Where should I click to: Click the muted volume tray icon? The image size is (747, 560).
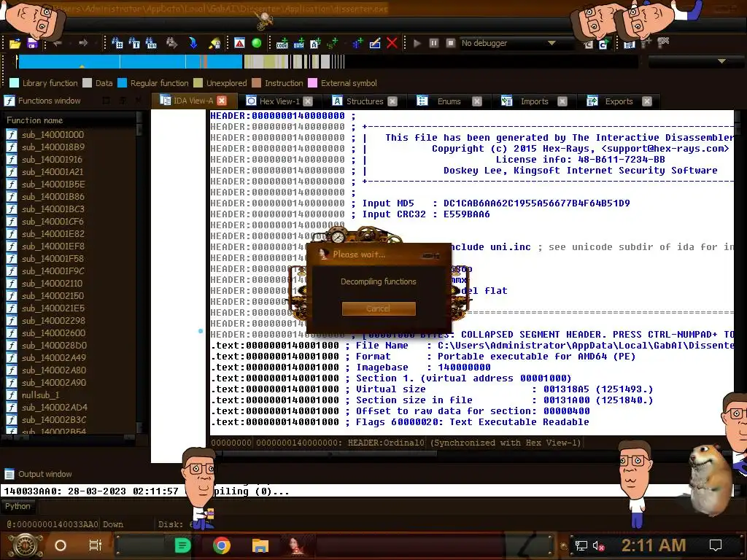(x=598, y=545)
